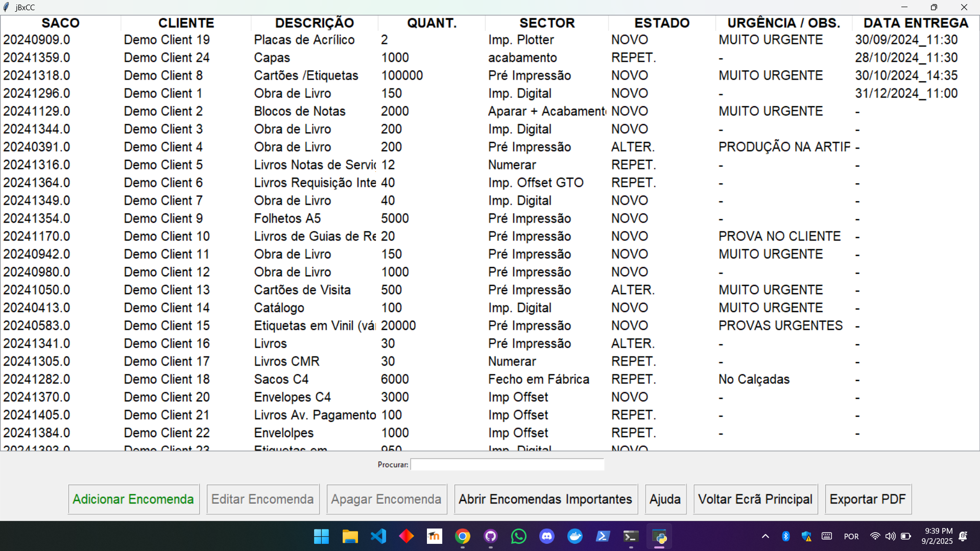
Task: Open Discord from the taskbar
Action: [x=547, y=536]
